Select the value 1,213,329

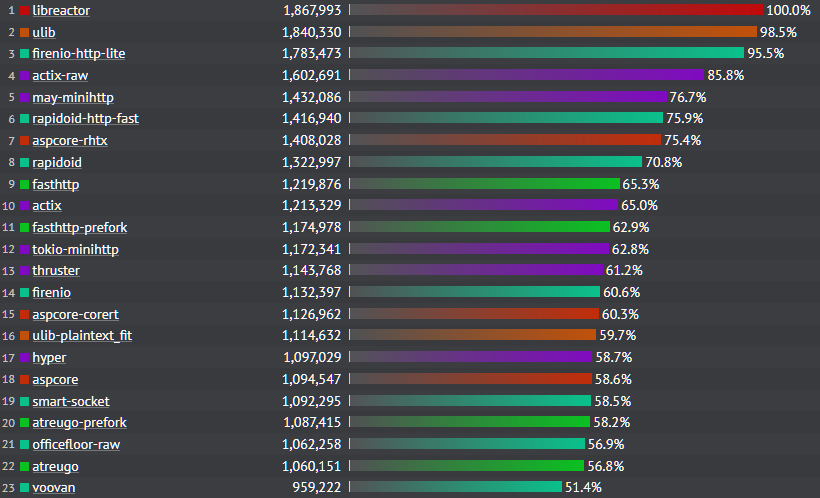pos(312,206)
